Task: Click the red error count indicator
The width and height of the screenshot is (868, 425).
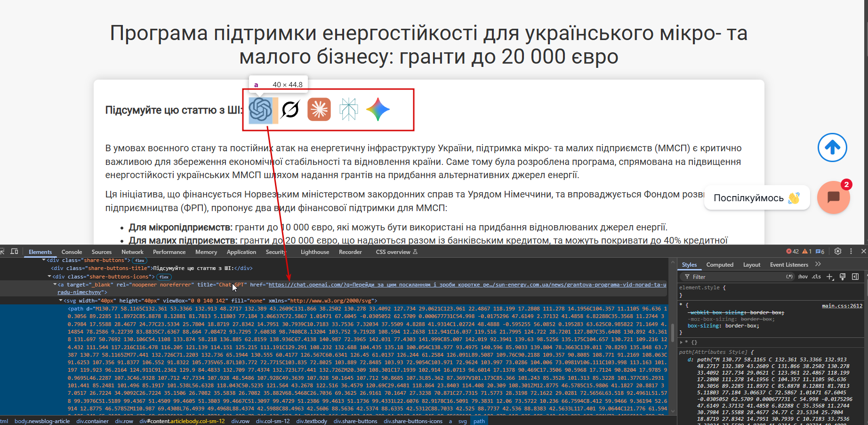Action: coord(793,252)
